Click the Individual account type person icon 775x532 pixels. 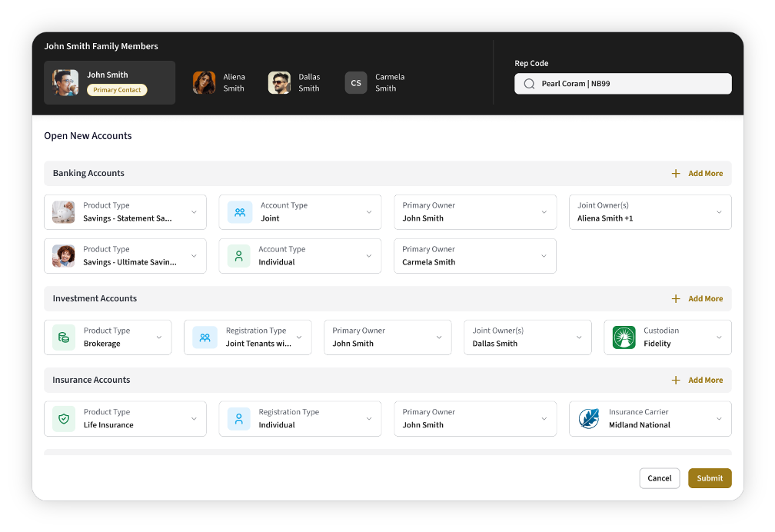coord(238,256)
